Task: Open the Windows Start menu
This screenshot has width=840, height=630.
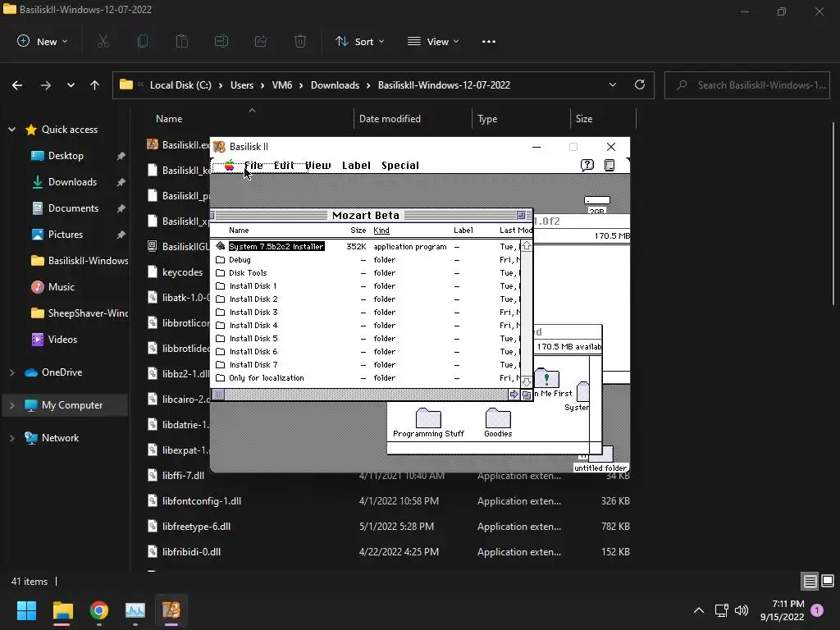Action: pos(26,610)
